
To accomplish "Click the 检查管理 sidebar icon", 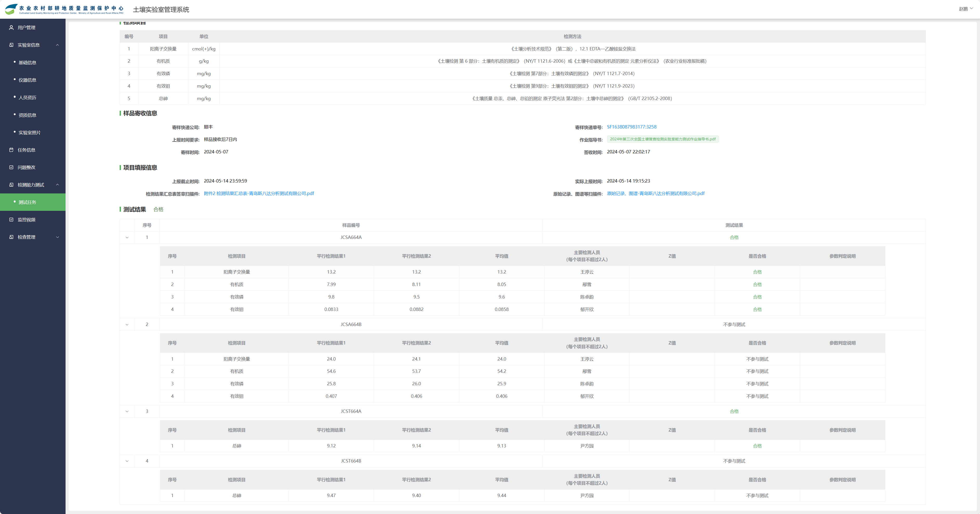I will [x=11, y=237].
